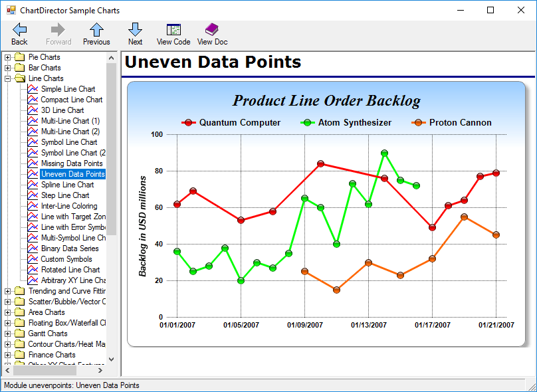Image resolution: width=537 pixels, height=392 pixels.
Task: Click the red Quantum Computer legend marker
Action: 189,123
